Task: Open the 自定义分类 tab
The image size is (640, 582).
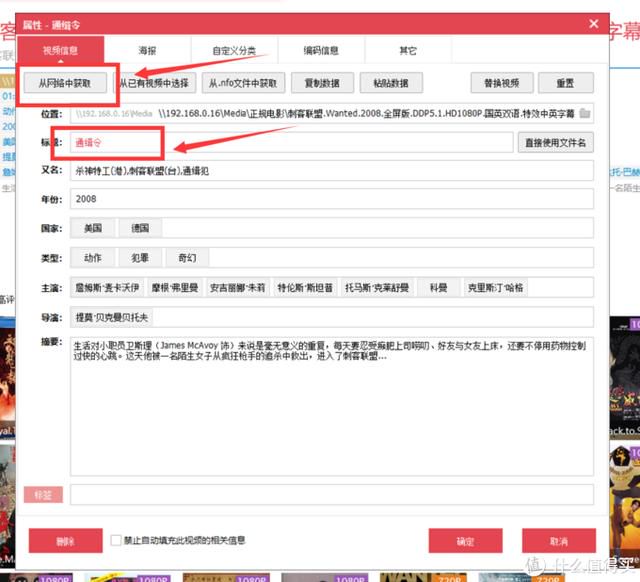Action: pyautogui.click(x=234, y=50)
